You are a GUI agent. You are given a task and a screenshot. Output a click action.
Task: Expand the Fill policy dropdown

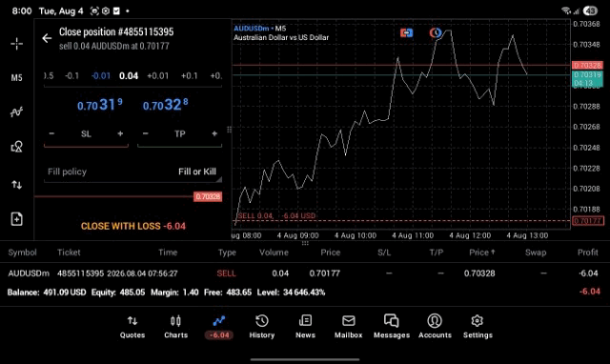(133, 172)
